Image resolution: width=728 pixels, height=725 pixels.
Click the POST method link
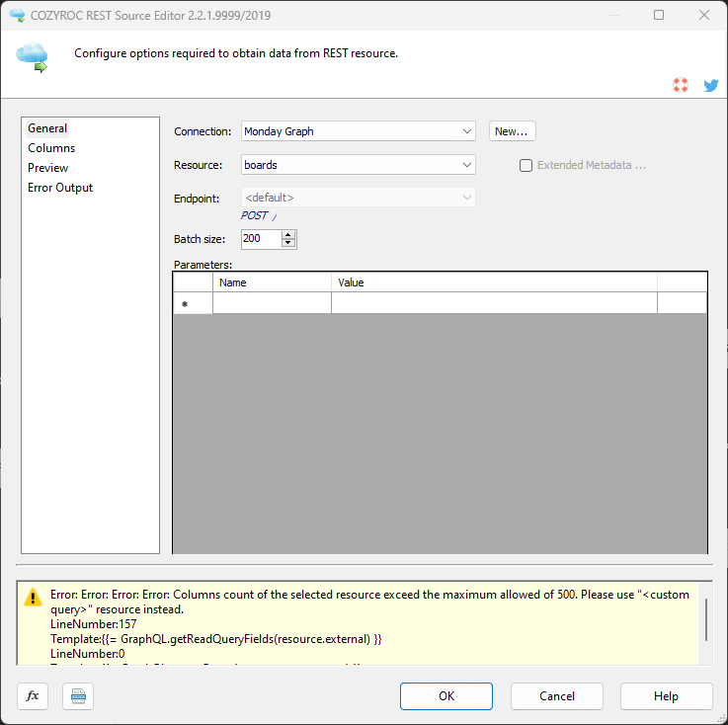pyautogui.click(x=255, y=215)
